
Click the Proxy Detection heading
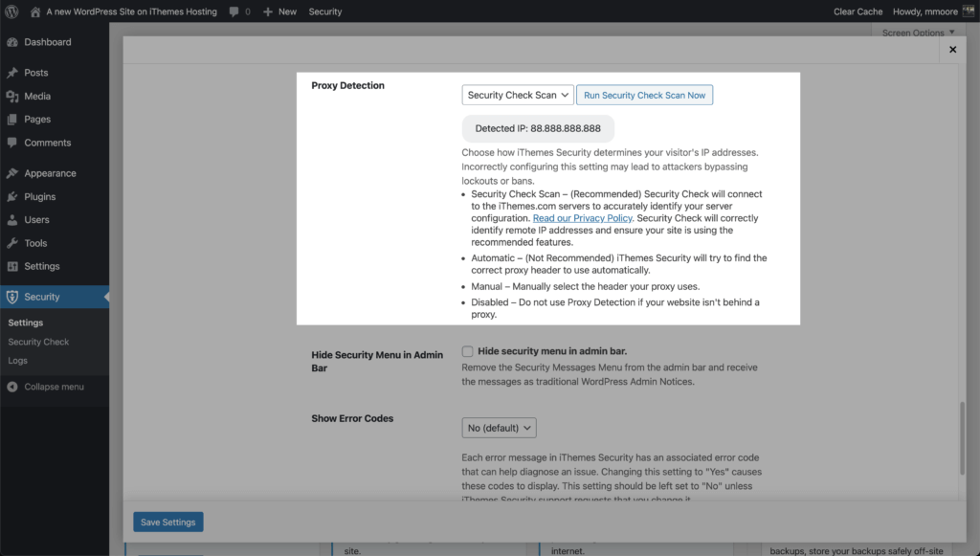pos(348,85)
